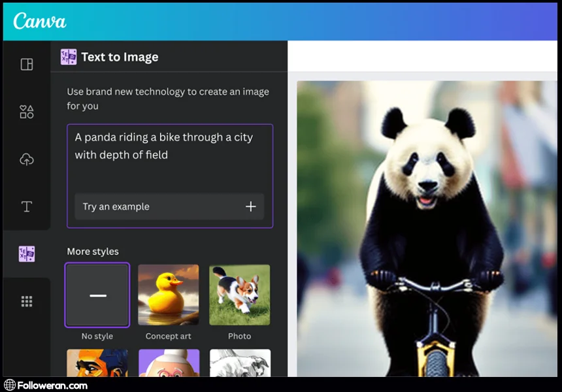Viewport: 562px width, 392px height.
Task: Select the Text to Image sidebar icon
Action: pos(27,254)
